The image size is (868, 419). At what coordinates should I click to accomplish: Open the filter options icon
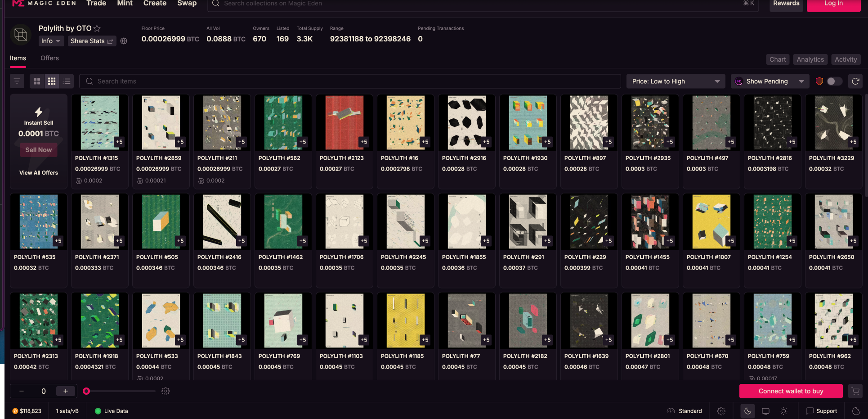coord(17,81)
